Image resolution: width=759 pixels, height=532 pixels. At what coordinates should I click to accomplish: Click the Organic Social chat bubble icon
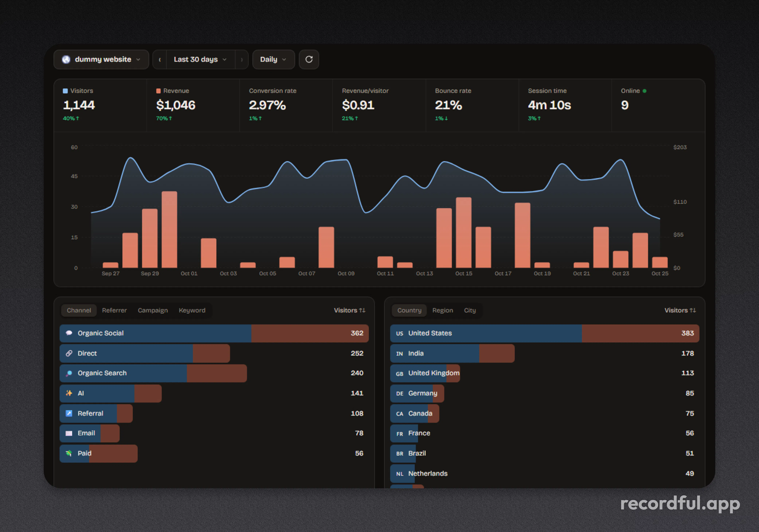tap(69, 333)
